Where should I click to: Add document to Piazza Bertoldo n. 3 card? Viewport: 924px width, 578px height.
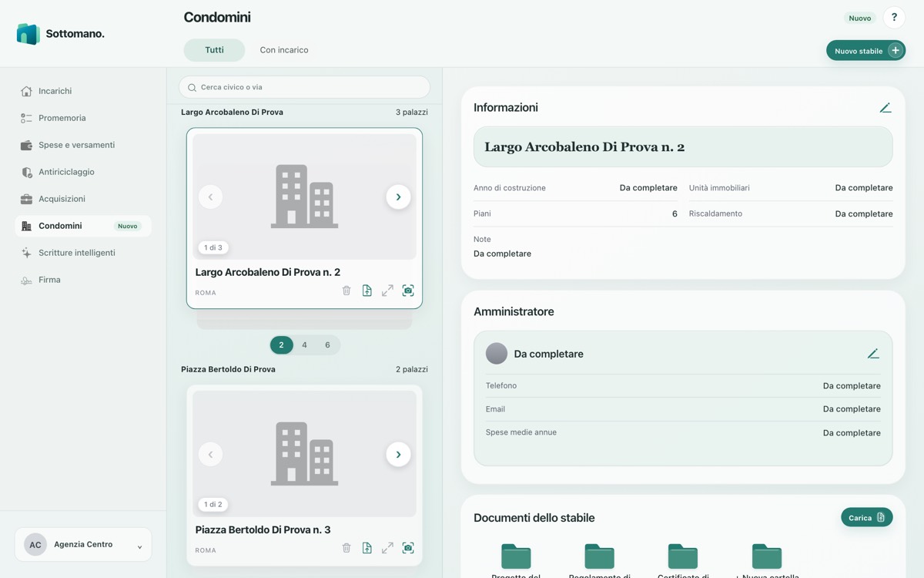(x=367, y=548)
